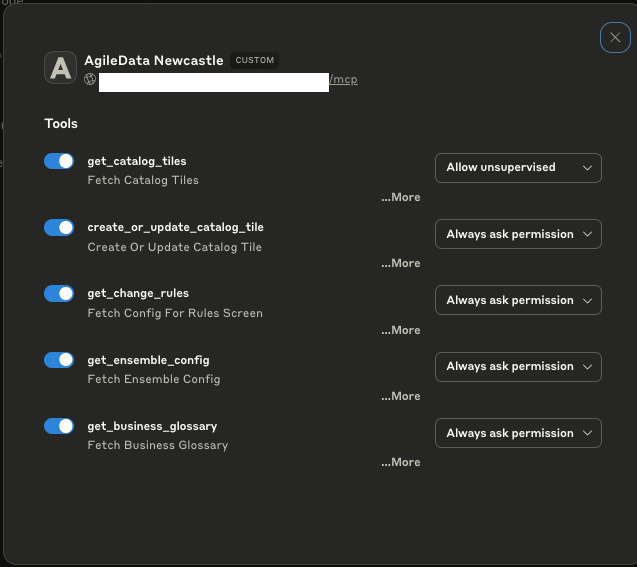The image size is (637, 567).
Task: Expand '...More' under Fetch Business Glossary
Action: coord(401,463)
